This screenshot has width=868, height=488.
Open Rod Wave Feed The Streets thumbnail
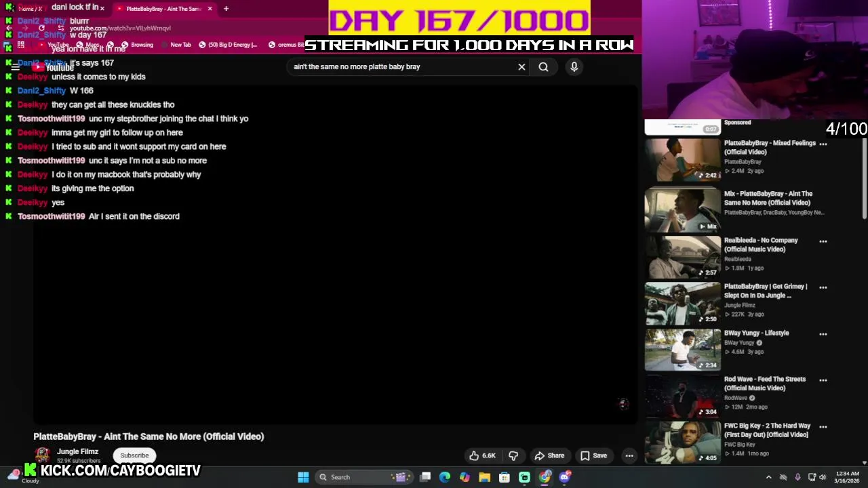point(682,396)
